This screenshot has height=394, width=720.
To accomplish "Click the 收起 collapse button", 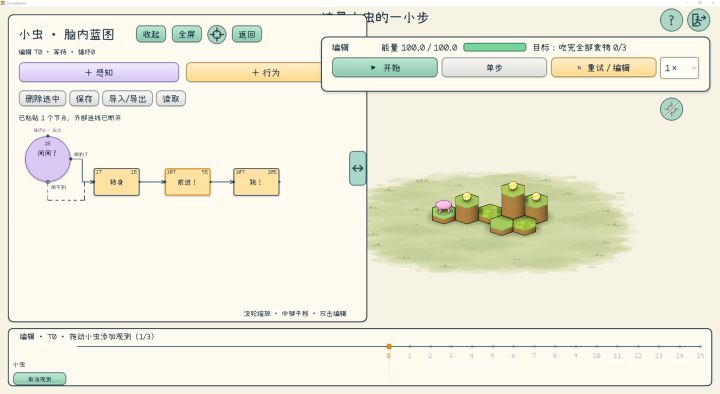I will [x=151, y=34].
